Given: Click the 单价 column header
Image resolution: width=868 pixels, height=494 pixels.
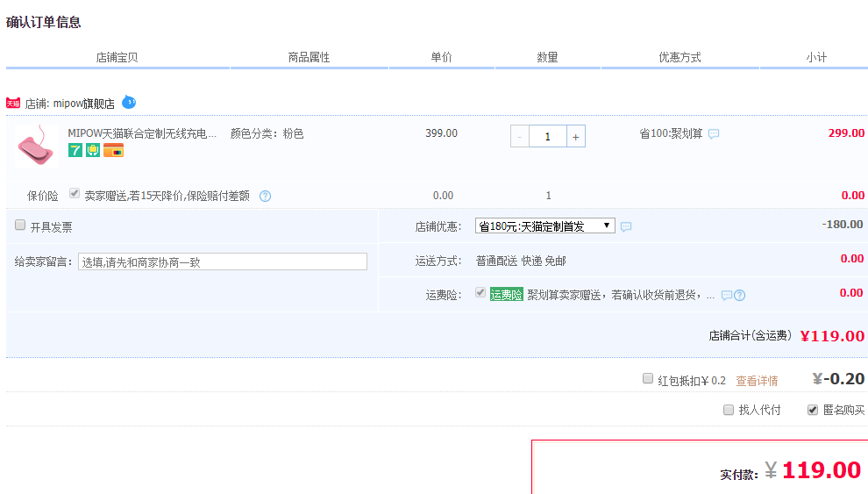Looking at the screenshot, I should [x=442, y=58].
